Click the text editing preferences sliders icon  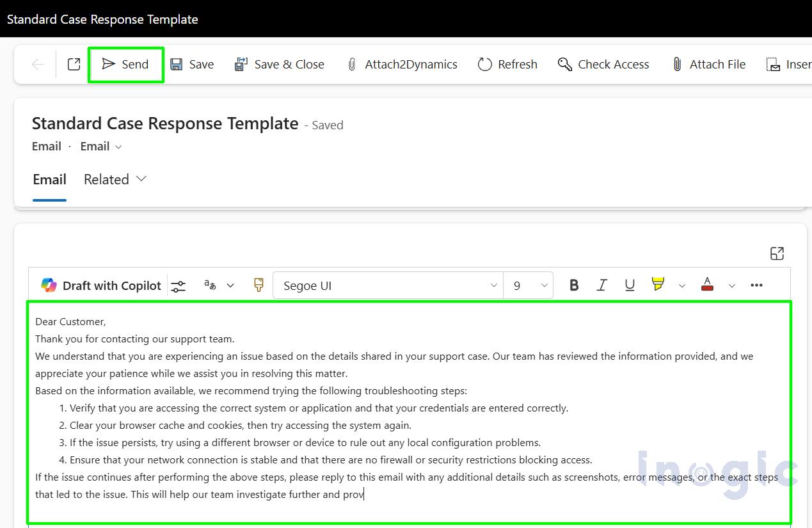coord(179,285)
